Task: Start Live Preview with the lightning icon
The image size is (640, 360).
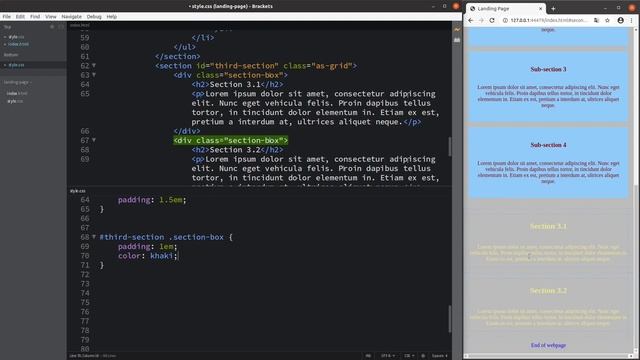Action: (457, 29)
